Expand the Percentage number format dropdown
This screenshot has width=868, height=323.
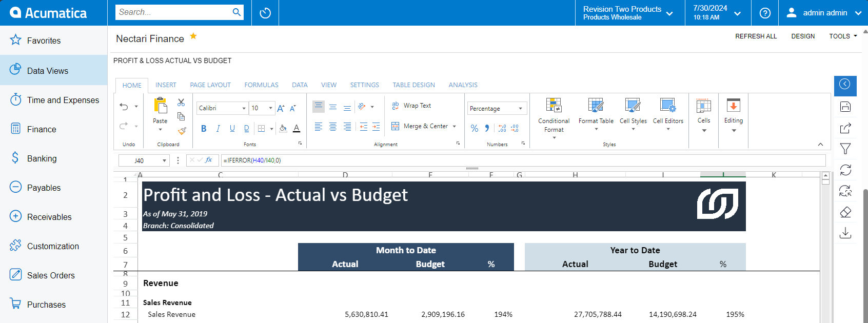pos(520,109)
